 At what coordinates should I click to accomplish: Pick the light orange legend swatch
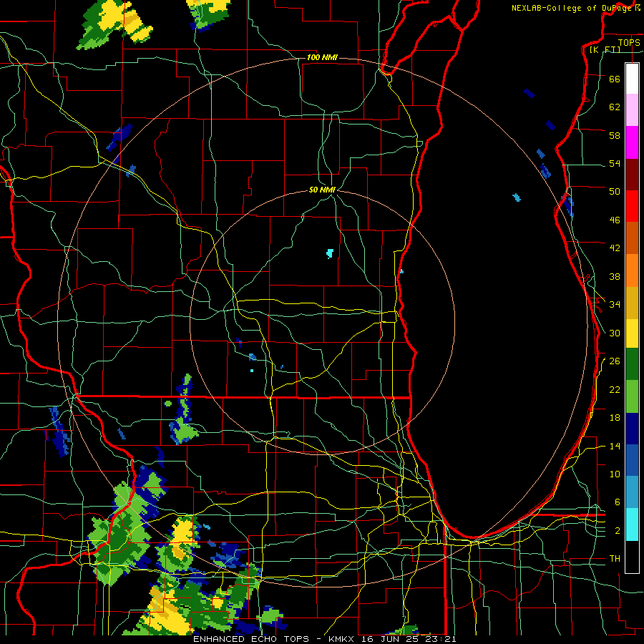(x=632, y=270)
